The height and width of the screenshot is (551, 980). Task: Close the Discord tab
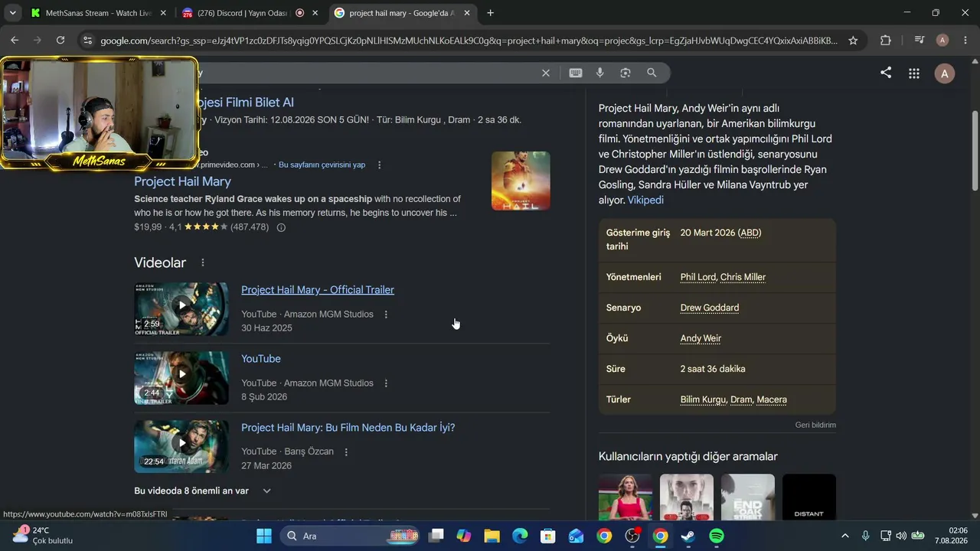click(x=315, y=13)
